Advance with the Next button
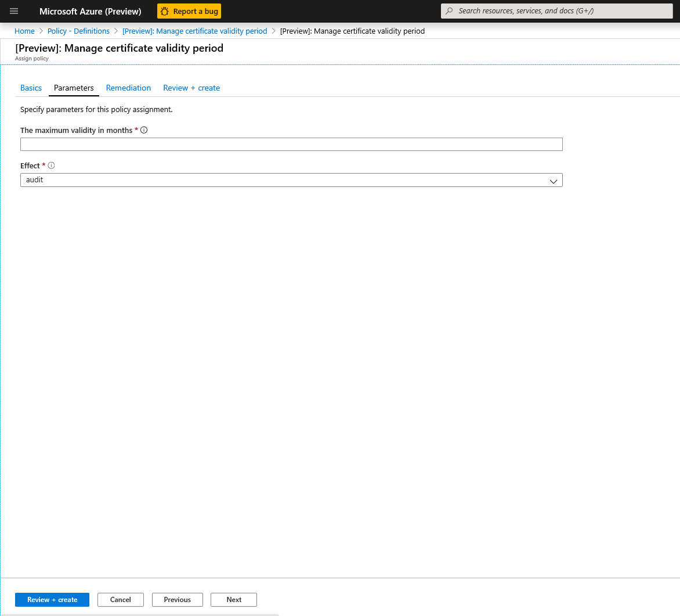Image resolution: width=680 pixels, height=616 pixels. click(233, 599)
